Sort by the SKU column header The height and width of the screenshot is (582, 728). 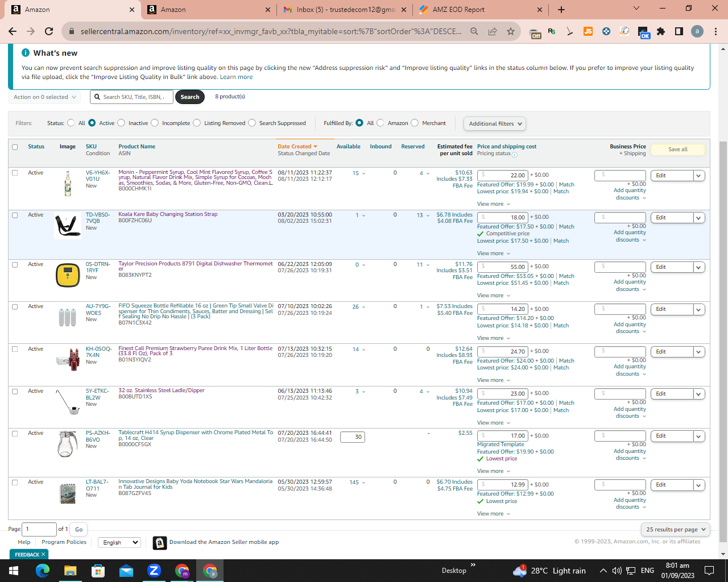pos(91,147)
